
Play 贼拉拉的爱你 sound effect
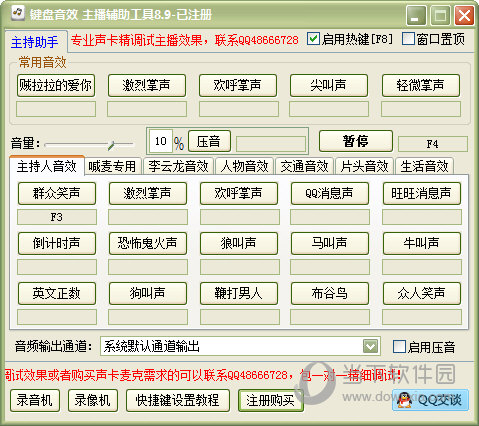(x=56, y=86)
